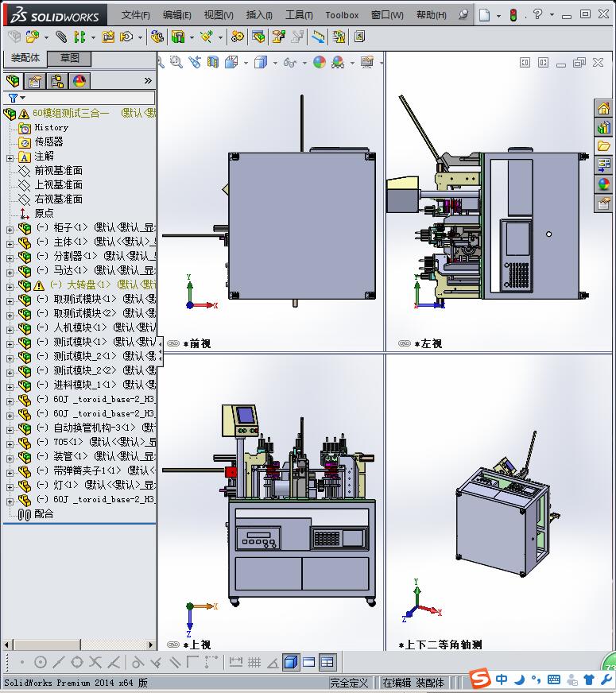616x693 pixels.
Task: Click the View Settings monitor icon
Action: (x=367, y=62)
